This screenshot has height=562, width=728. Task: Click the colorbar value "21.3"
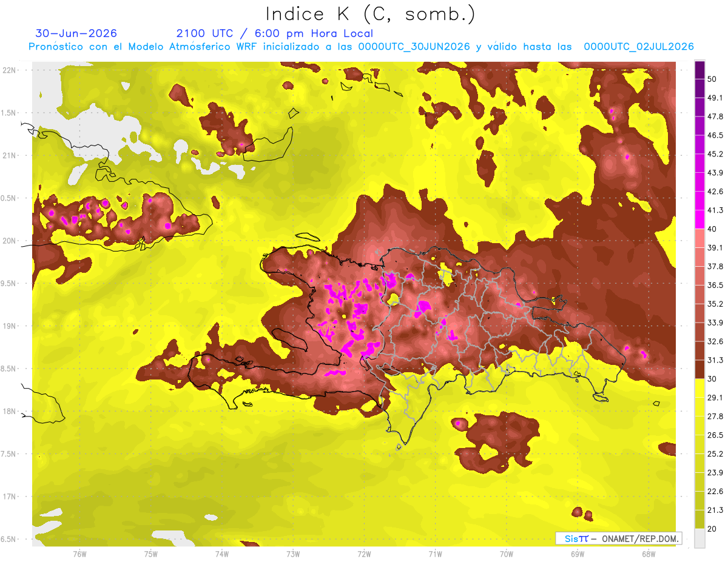715,510
